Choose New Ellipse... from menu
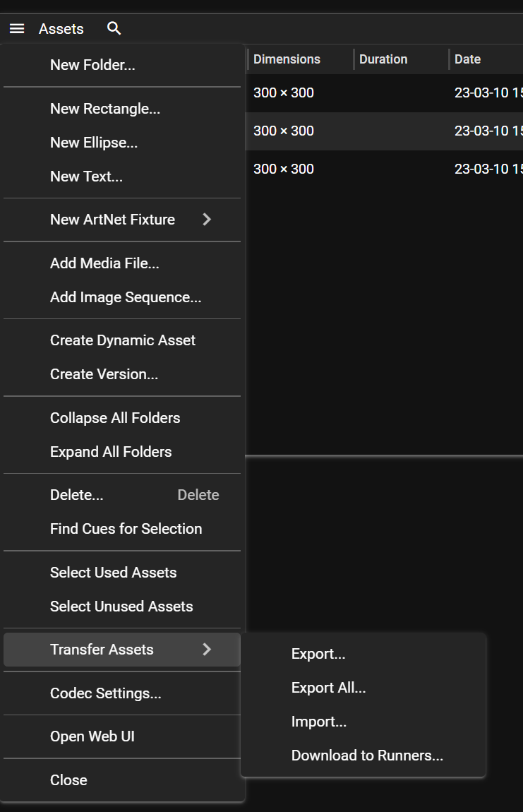 pyautogui.click(x=122, y=143)
